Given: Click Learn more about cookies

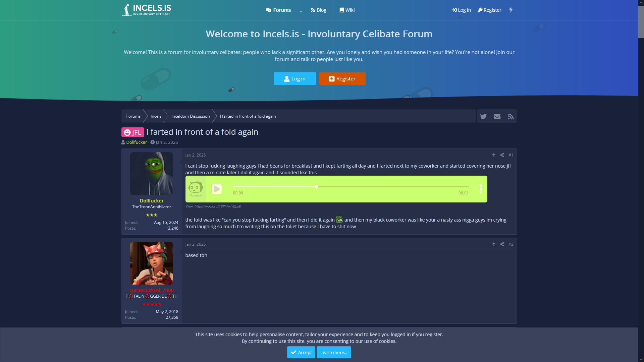Looking at the screenshot, I should point(334,352).
